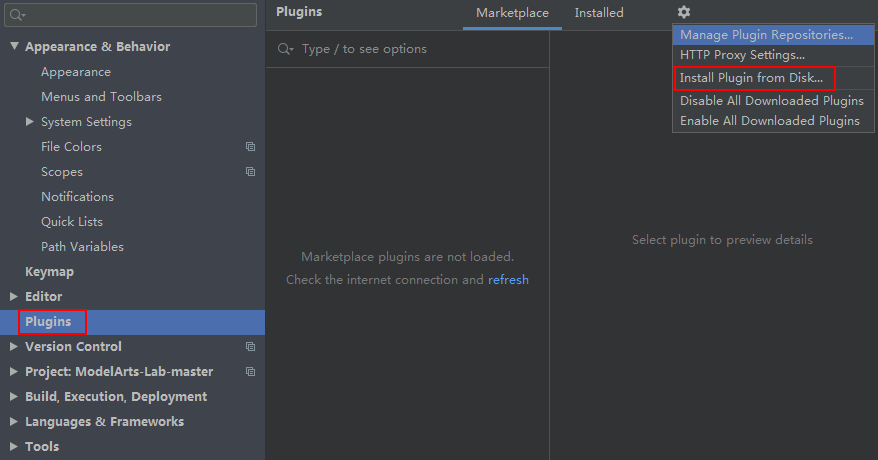This screenshot has width=878, height=460.
Task: Click the icon beside Project: ModelArts-Lab-master
Action: [x=250, y=372]
